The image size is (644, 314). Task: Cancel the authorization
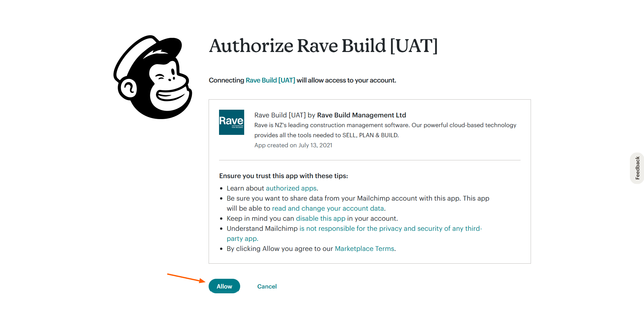click(267, 286)
